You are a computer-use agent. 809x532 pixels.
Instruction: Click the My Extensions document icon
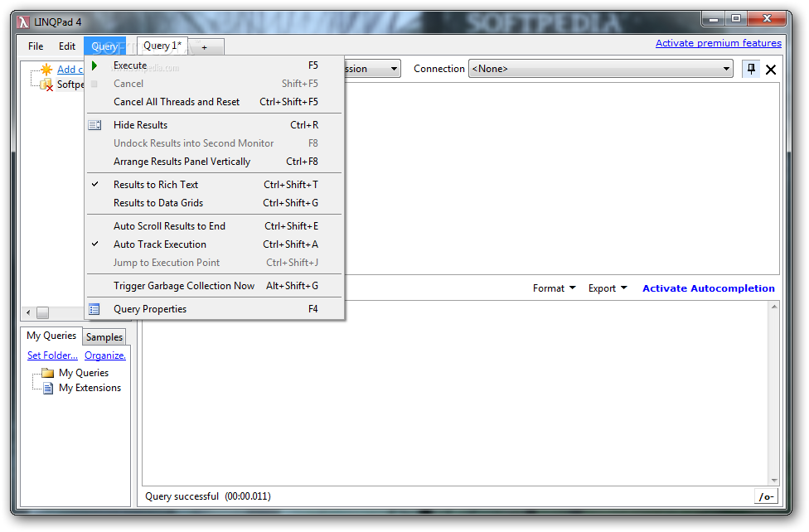[48, 388]
